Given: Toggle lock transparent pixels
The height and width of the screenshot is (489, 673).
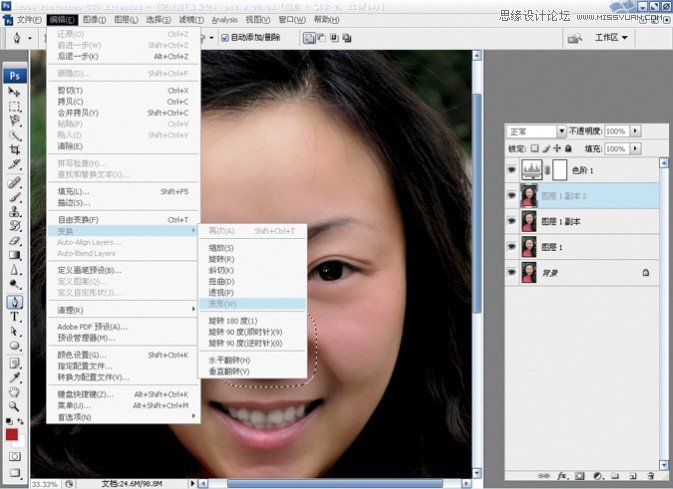Looking at the screenshot, I should (534, 149).
